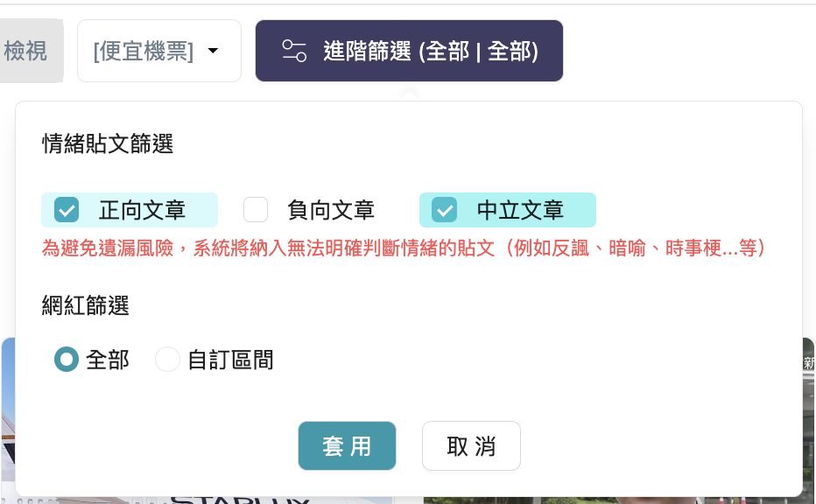Click the 負向文章 label text
The width and height of the screenshot is (816, 504).
[331, 210]
